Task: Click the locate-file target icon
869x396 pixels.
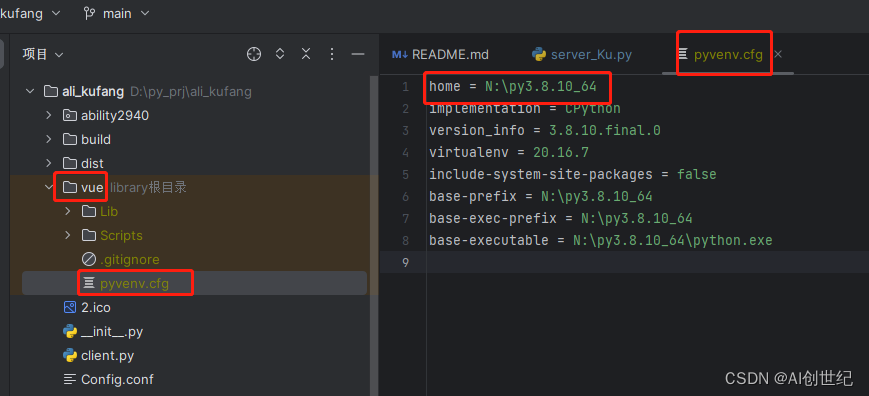Action: point(254,54)
